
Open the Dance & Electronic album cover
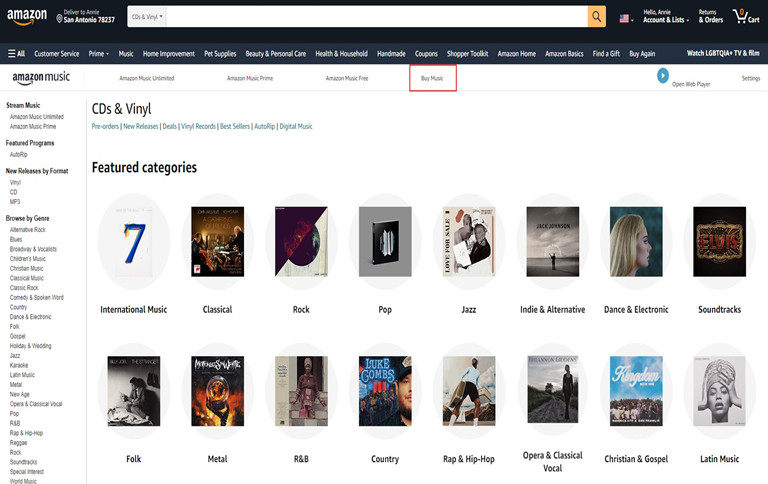pos(636,242)
